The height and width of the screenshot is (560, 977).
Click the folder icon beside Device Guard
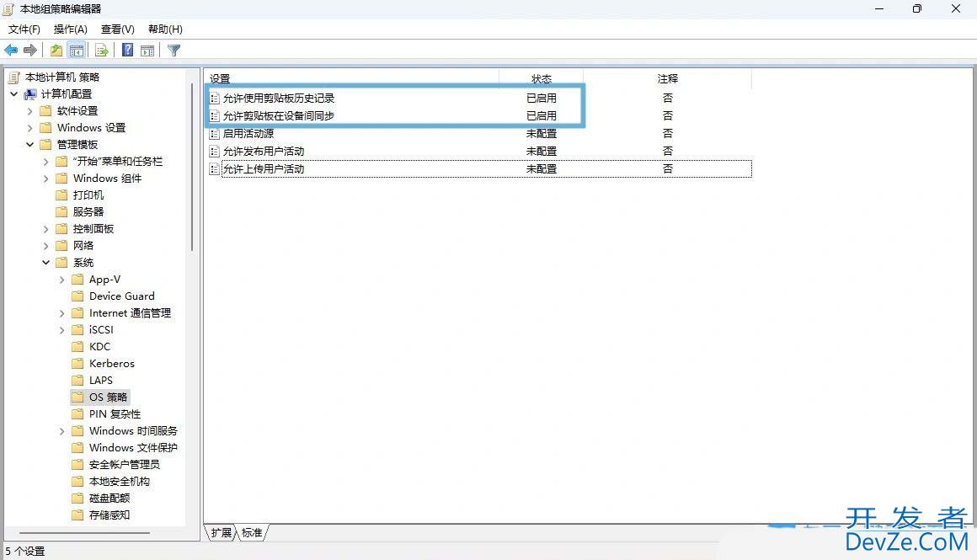click(x=77, y=296)
